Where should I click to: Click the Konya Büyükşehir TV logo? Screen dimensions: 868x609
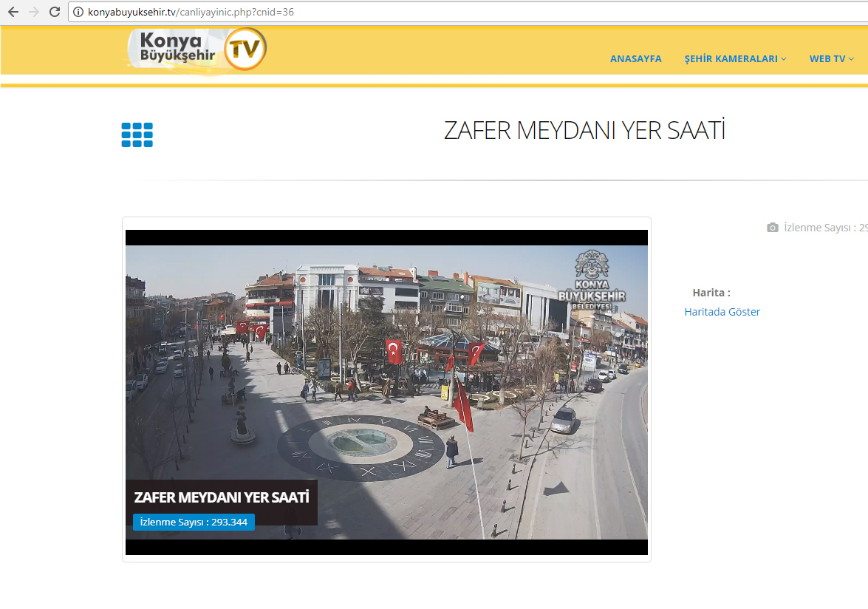(197, 50)
